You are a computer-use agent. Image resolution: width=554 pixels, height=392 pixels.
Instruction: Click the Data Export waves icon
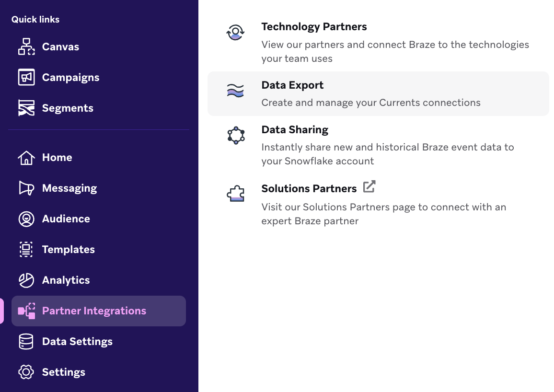tap(235, 91)
